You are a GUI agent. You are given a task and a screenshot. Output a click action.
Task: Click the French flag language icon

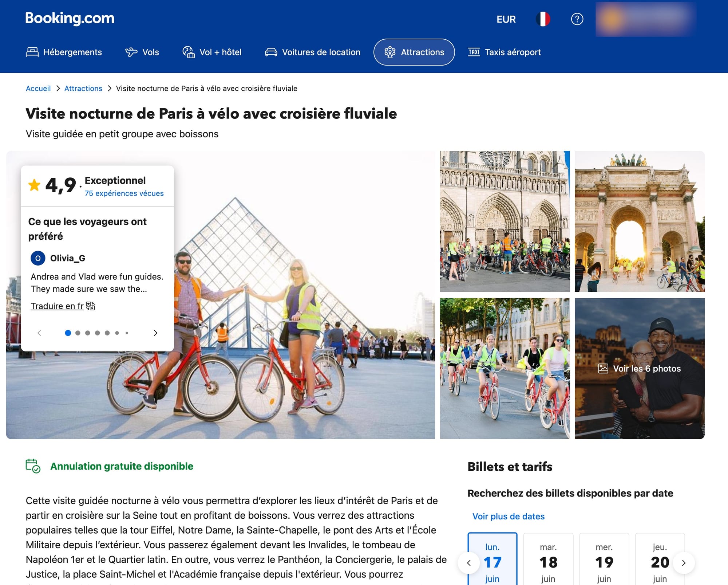point(543,19)
